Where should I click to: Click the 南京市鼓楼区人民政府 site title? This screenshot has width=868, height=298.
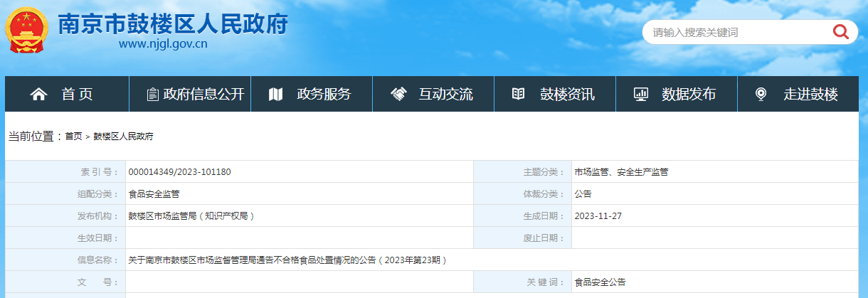coord(174,23)
